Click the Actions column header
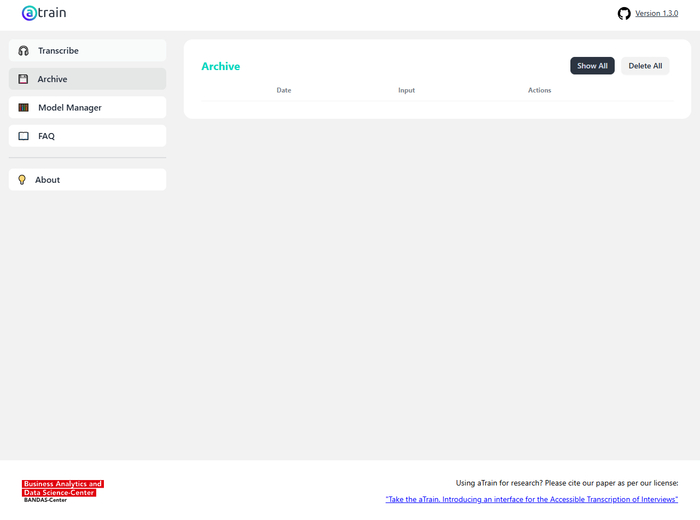The height and width of the screenshot is (520, 700). pos(539,90)
